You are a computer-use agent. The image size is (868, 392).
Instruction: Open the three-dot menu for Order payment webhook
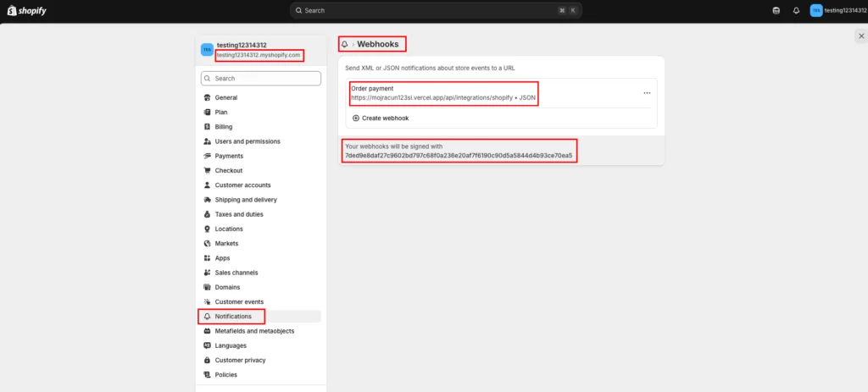(x=647, y=93)
